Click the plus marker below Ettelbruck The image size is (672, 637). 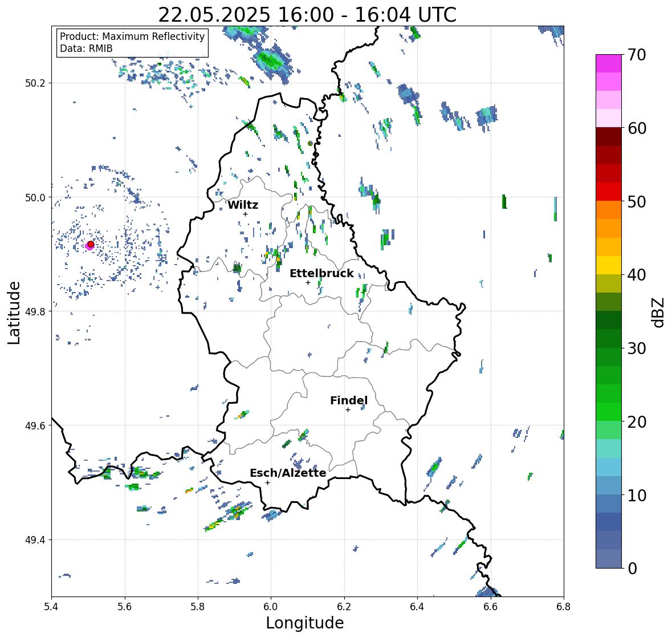click(308, 282)
